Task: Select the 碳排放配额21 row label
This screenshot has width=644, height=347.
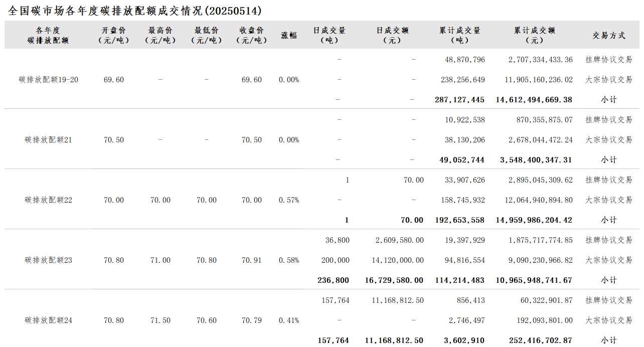Action: pyautogui.click(x=49, y=140)
